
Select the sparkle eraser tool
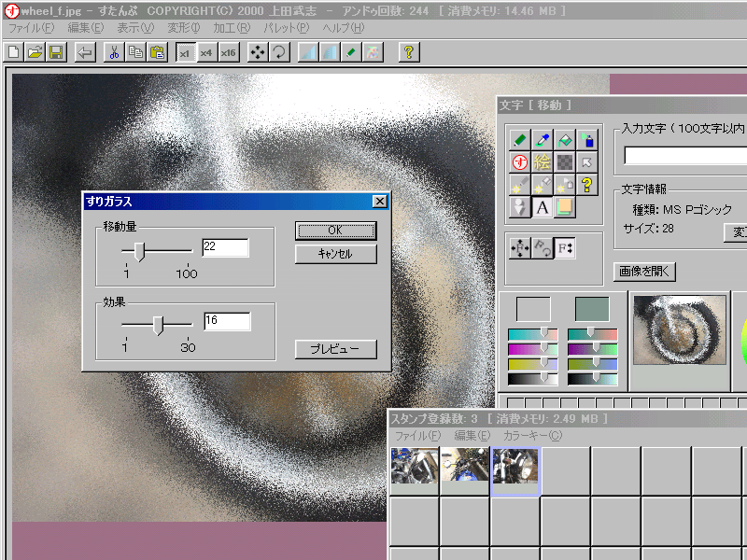click(543, 185)
